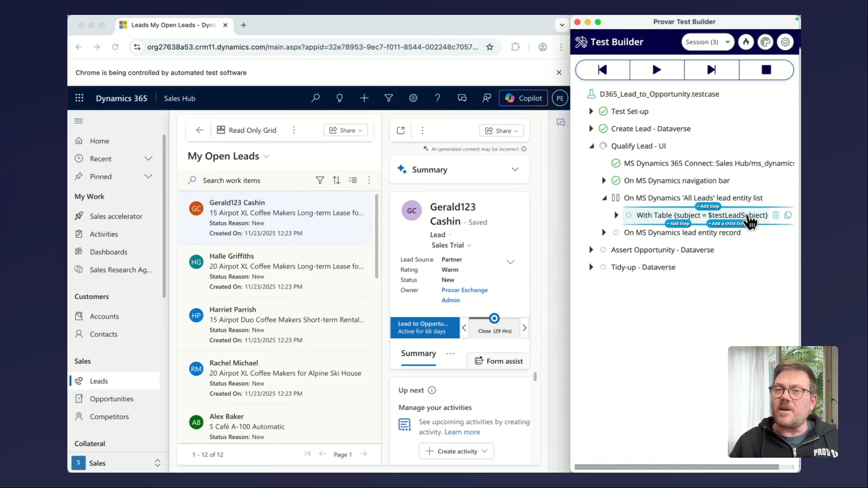Viewport: 868px width, 488px height.
Task: Click the Copilot button
Action: (x=523, y=98)
